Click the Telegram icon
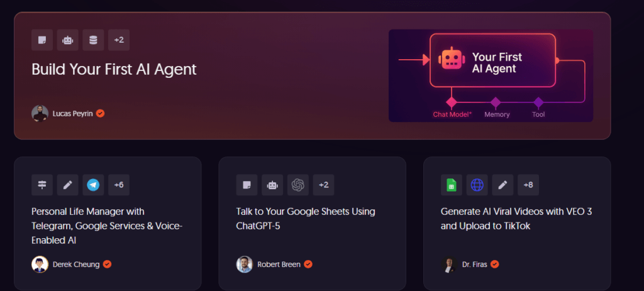This screenshot has width=644, height=291. tap(93, 185)
